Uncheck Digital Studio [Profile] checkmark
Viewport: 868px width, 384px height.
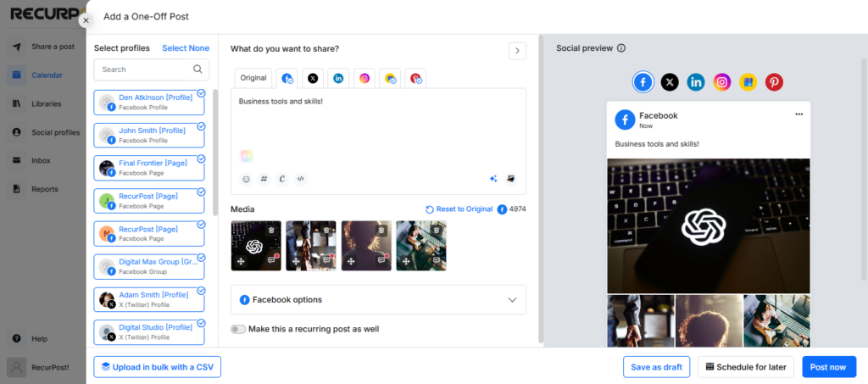point(202,323)
